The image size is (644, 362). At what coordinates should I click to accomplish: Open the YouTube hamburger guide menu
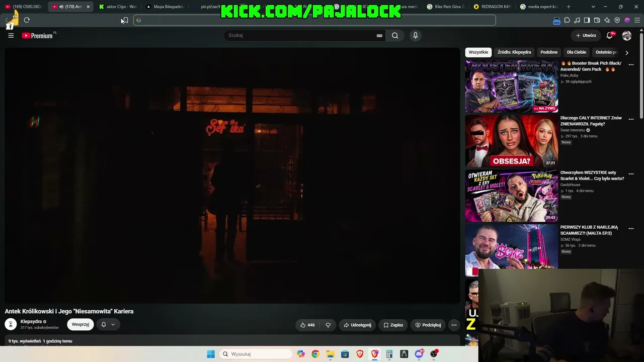tap(11, 35)
